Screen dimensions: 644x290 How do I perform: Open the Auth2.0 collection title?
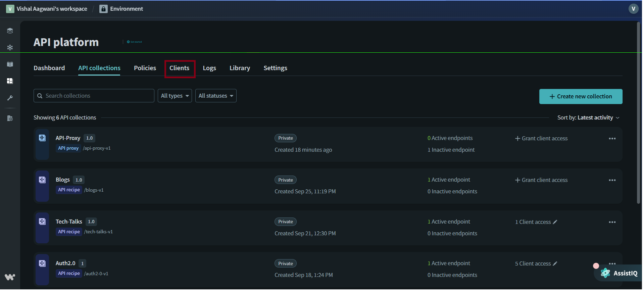(x=65, y=263)
